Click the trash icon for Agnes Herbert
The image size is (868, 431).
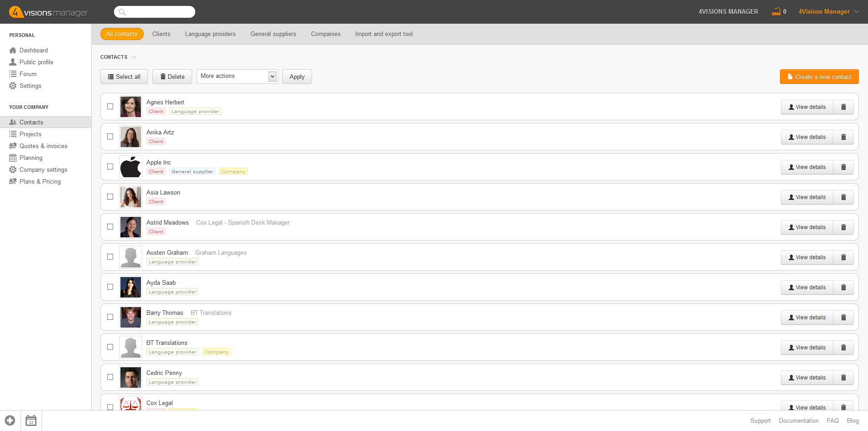point(843,107)
